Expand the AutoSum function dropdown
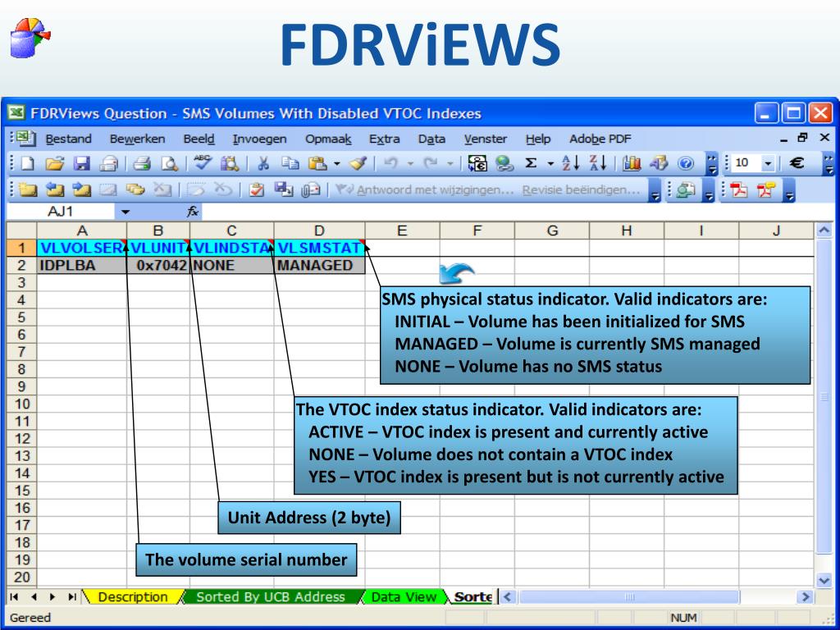The height and width of the screenshot is (630, 840). [550, 163]
